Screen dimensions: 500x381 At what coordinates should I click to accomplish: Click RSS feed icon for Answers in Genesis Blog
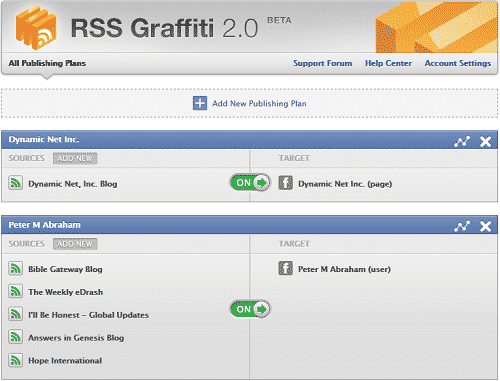point(15,337)
